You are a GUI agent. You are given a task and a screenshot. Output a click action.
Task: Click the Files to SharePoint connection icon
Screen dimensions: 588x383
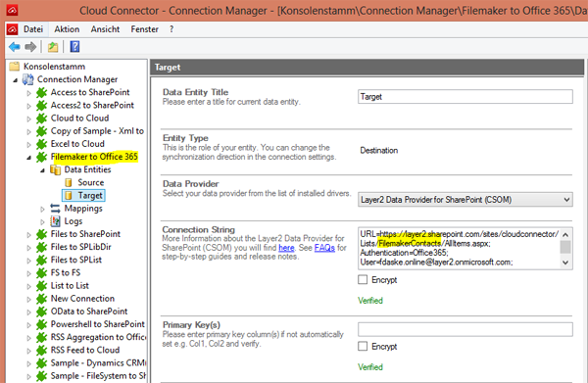point(41,234)
